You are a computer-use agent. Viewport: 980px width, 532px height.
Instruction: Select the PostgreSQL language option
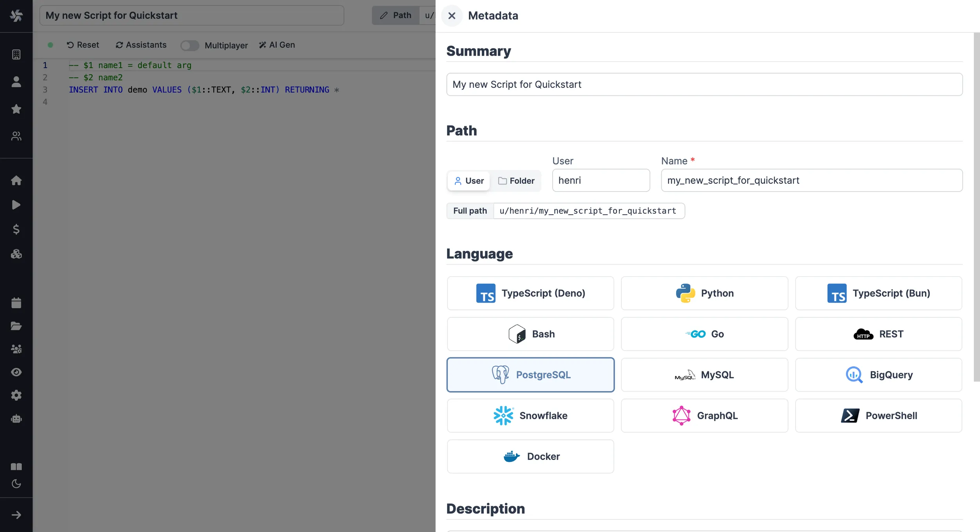point(531,375)
